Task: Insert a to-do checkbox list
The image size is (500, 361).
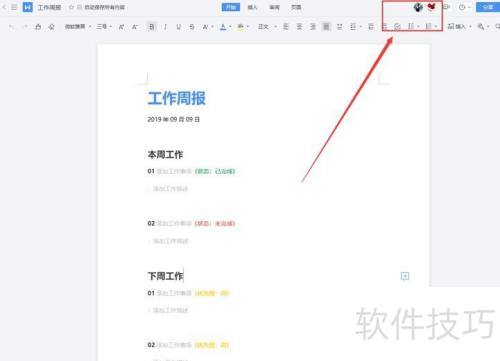Action: click(x=397, y=27)
